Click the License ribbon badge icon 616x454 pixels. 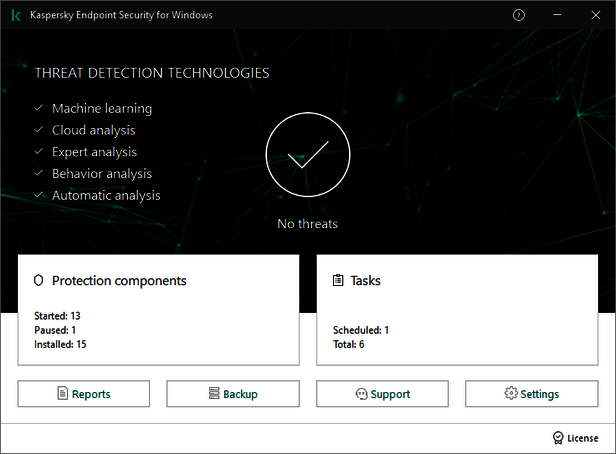(557, 438)
